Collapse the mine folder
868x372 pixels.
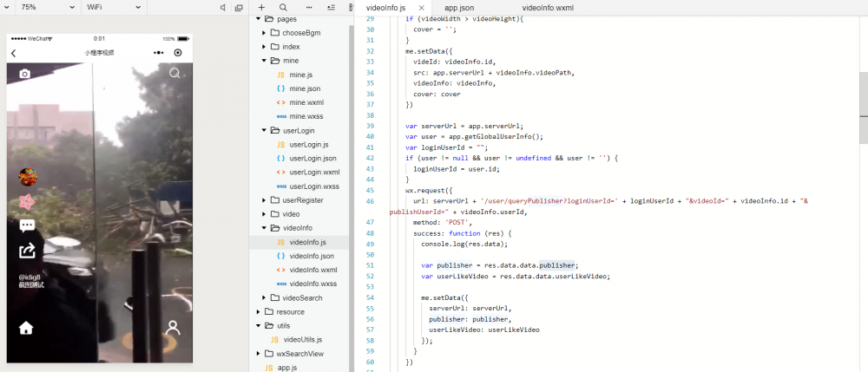coord(264,61)
